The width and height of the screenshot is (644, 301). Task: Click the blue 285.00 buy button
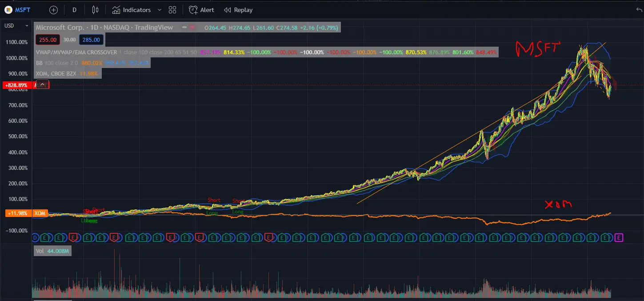(x=91, y=40)
